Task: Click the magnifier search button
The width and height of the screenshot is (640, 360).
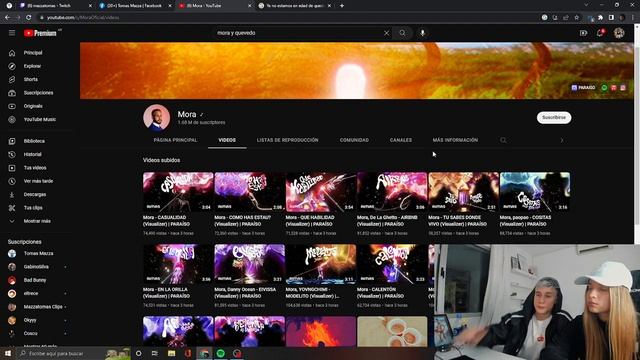Action: tap(402, 33)
